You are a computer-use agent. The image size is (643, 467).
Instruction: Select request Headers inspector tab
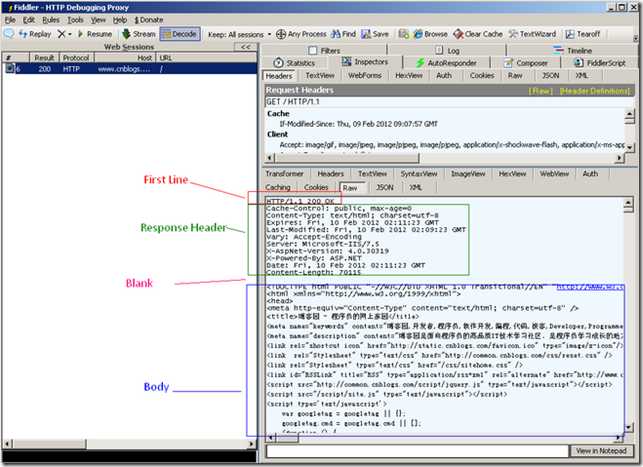tap(279, 76)
